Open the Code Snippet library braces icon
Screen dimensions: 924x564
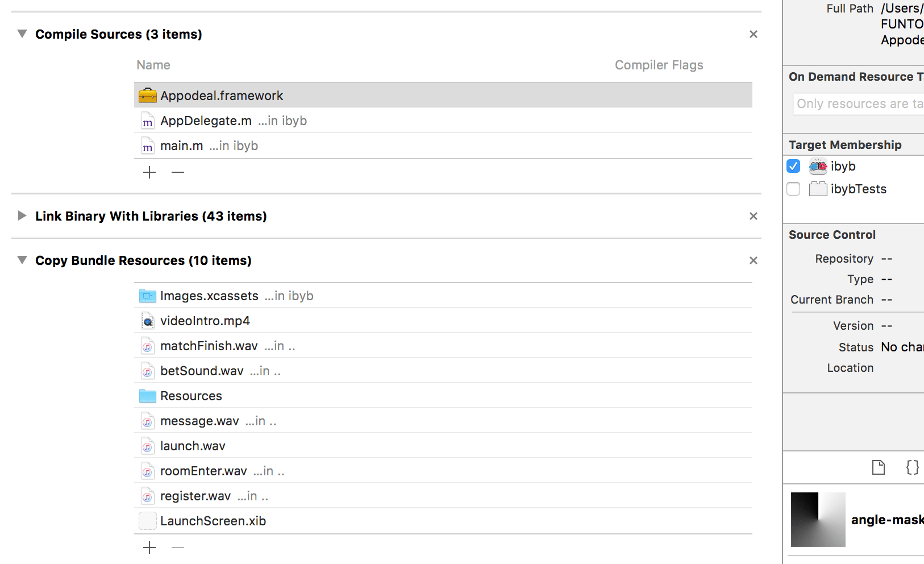pos(912,467)
